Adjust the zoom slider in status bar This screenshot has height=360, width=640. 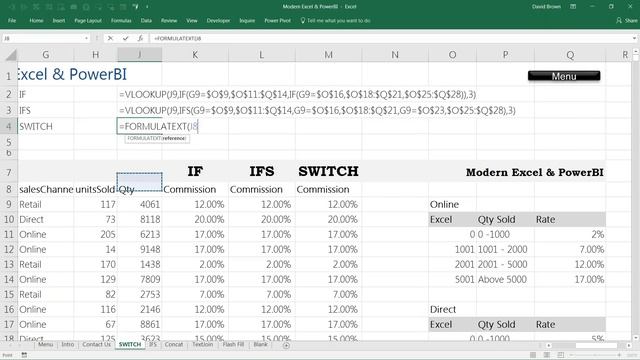pyautogui.click(x=595, y=355)
